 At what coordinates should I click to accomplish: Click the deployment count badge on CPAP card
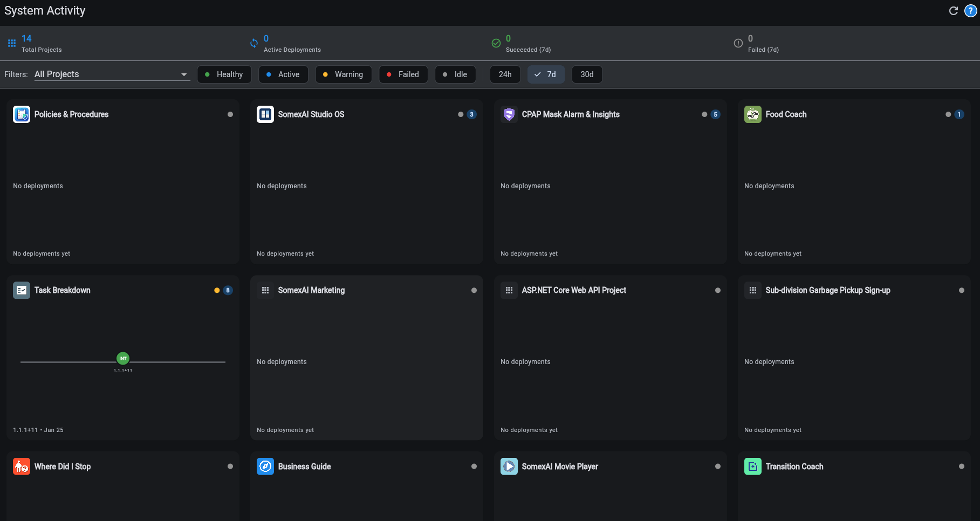(715, 114)
